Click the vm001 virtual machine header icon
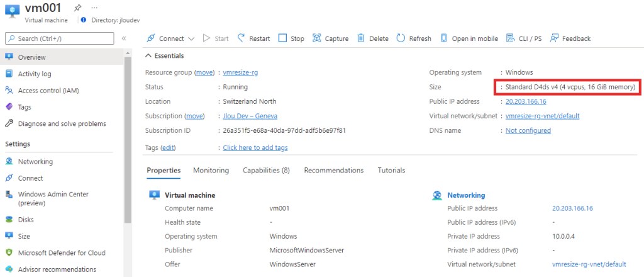 click(13, 11)
